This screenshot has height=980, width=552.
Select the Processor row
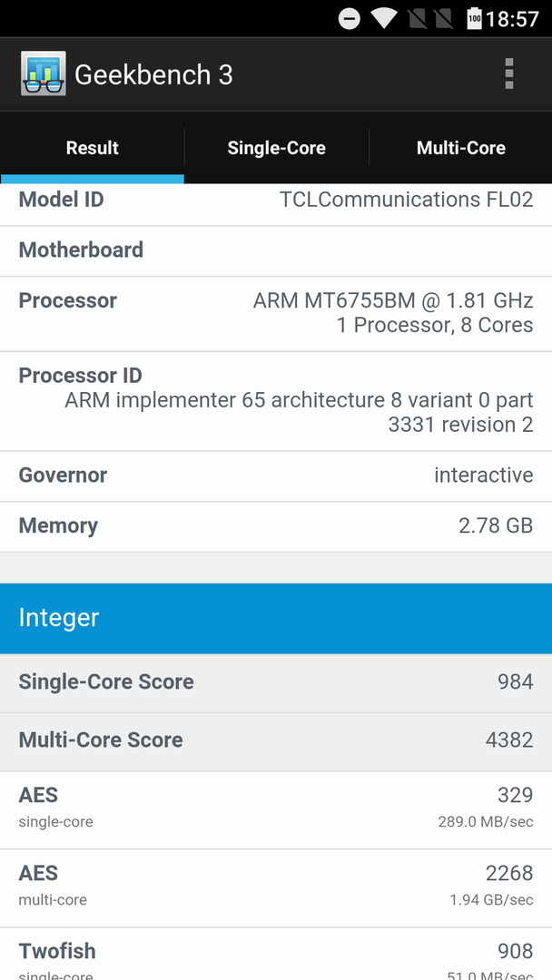point(276,314)
